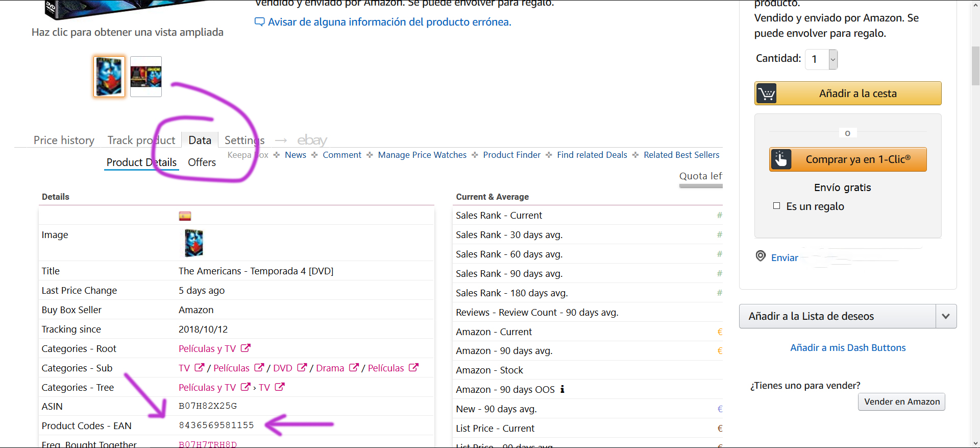Open external link icon after TV in Categories - Tree

(280, 387)
